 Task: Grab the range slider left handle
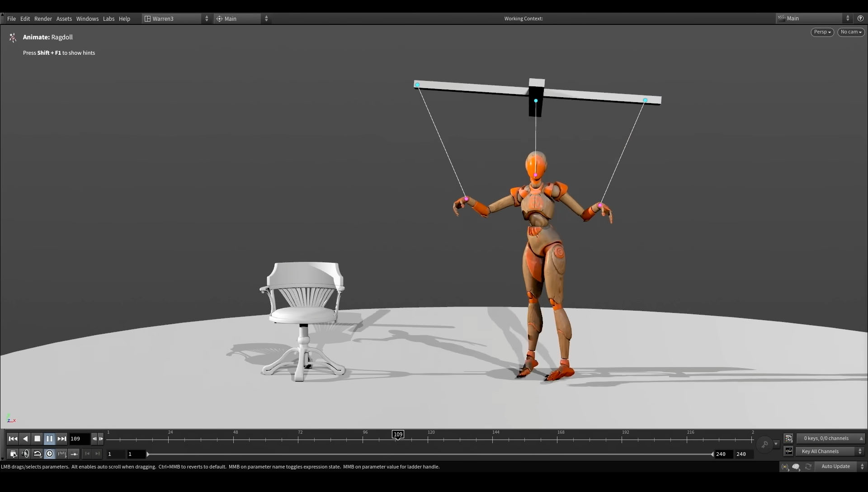point(148,454)
